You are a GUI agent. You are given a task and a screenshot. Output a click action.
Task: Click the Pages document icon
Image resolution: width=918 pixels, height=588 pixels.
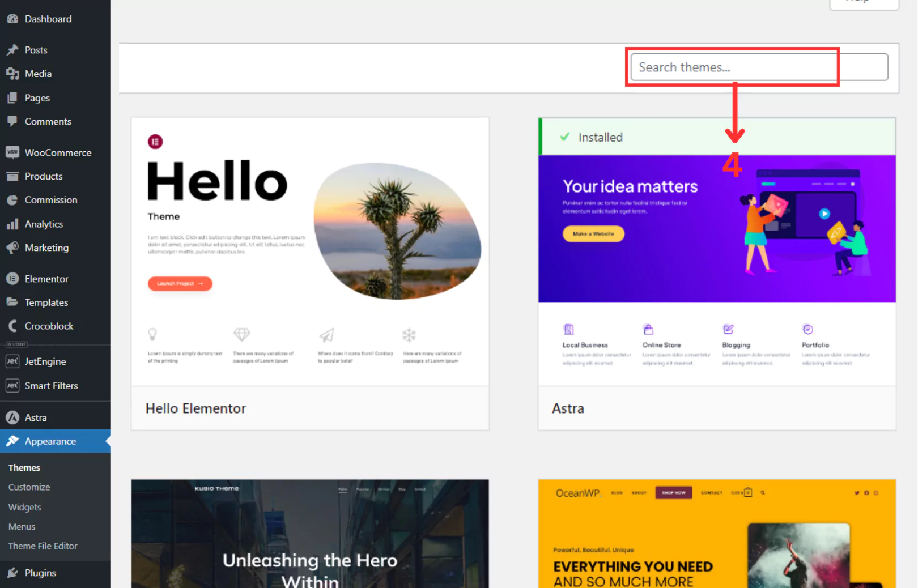click(x=12, y=98)
